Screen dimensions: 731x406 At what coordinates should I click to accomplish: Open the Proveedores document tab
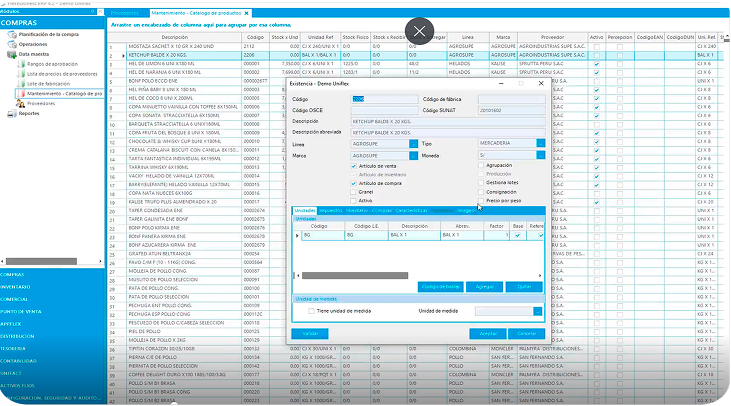(125, 11)
